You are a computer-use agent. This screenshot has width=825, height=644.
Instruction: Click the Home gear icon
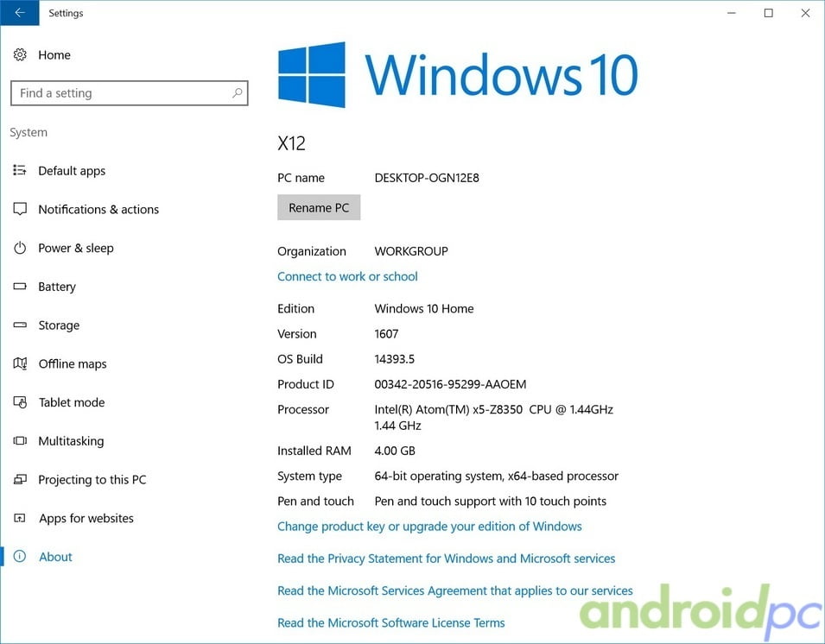(20, 54)
